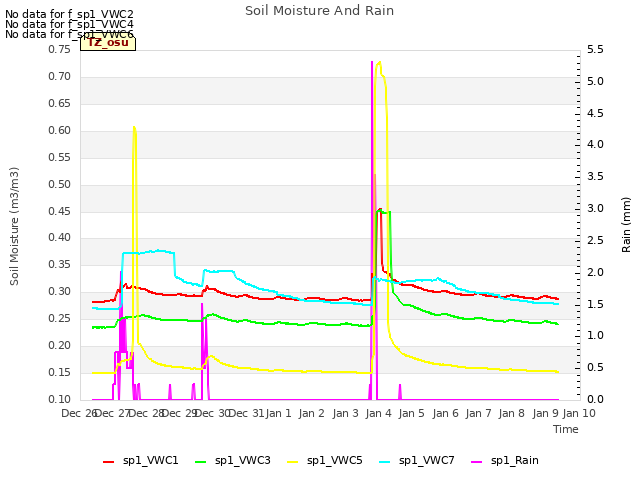Click the 0.10 soil moisture tick label
This screenshot has width=640, height=480.
pos(60,399)
